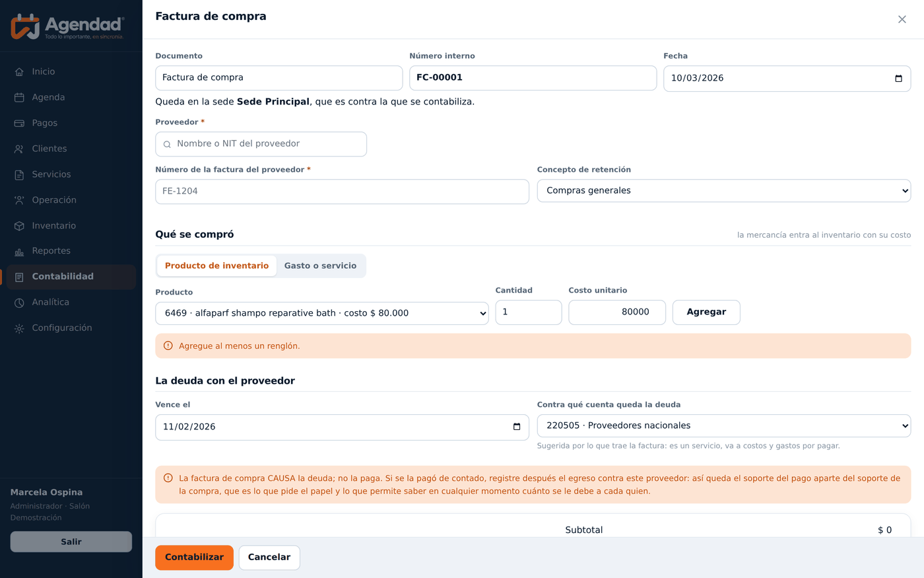Screen dimensions: 924x578
Task: Click the Servicios document icon
Action: click(19, 175)
